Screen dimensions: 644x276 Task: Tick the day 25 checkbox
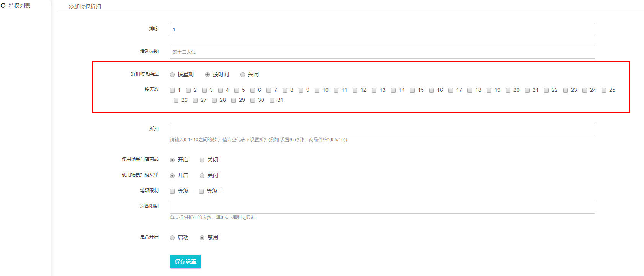604,90
